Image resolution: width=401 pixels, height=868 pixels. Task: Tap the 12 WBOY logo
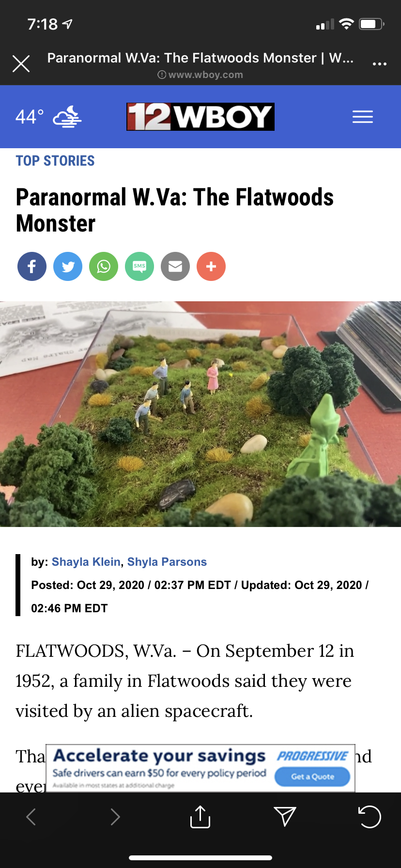[200, 117]
